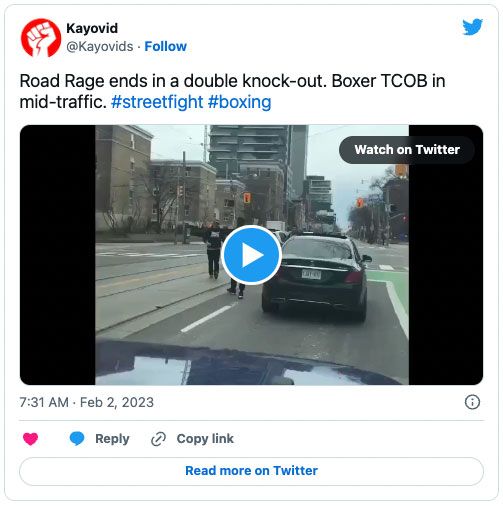Viewport: 503px width, 506px height.
Task: Click Watch on Twitter overlay button
Action: coord(407,150)
